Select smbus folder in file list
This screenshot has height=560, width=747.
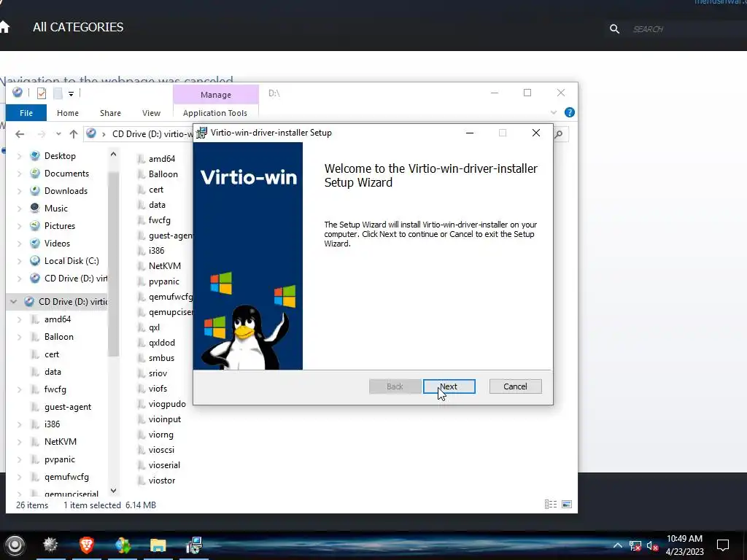(x=161, y=358)
